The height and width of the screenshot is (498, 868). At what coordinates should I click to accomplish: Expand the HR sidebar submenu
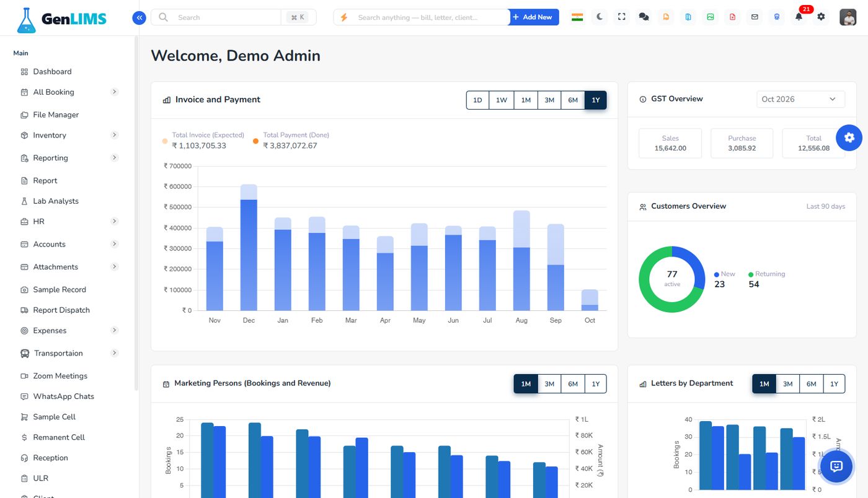tap(114, 221)
